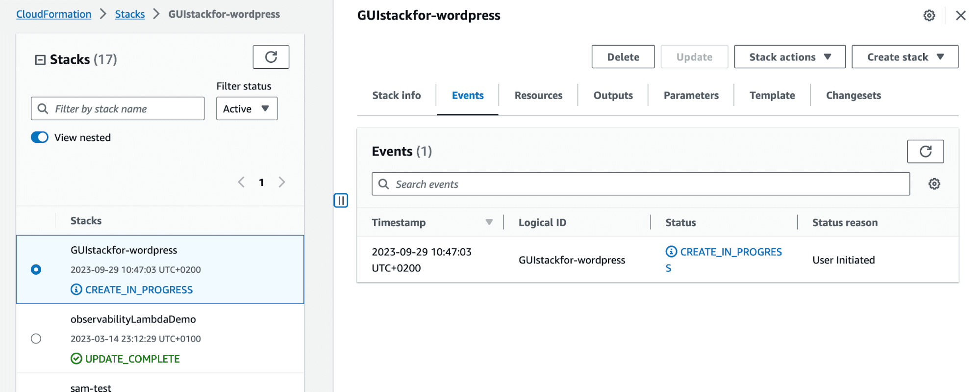
Task: Click the GUIstackfor-wordpress breadcrumb text
Action: click(224, 14)
